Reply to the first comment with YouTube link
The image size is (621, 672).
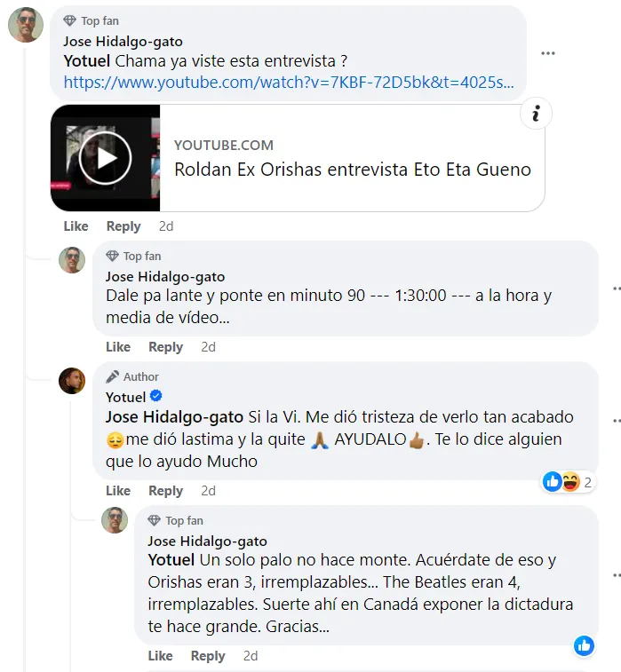[x=123, y=225]
